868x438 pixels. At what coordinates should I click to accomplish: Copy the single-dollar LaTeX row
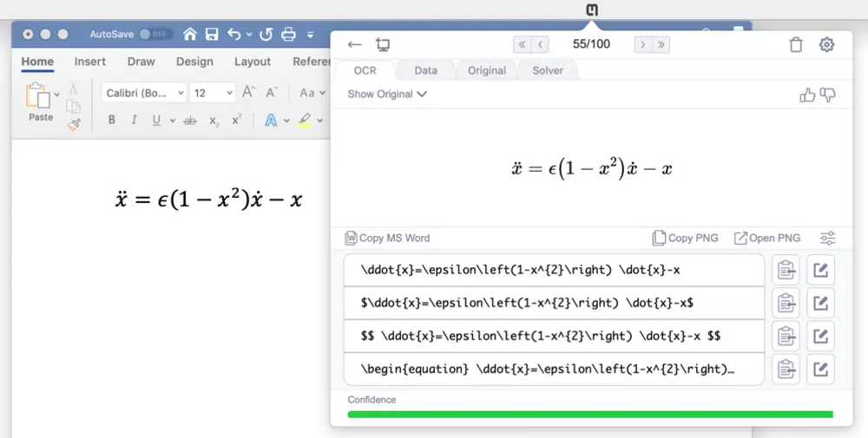tap(786, 303)
